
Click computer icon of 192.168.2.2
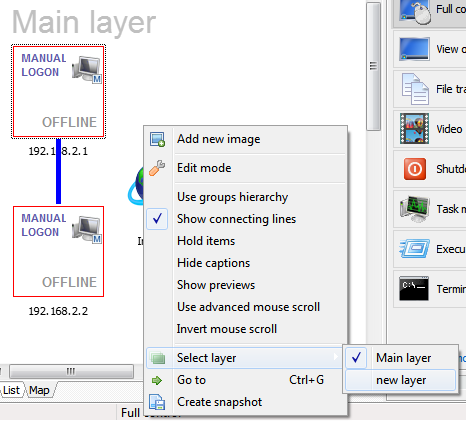point(87,229)
